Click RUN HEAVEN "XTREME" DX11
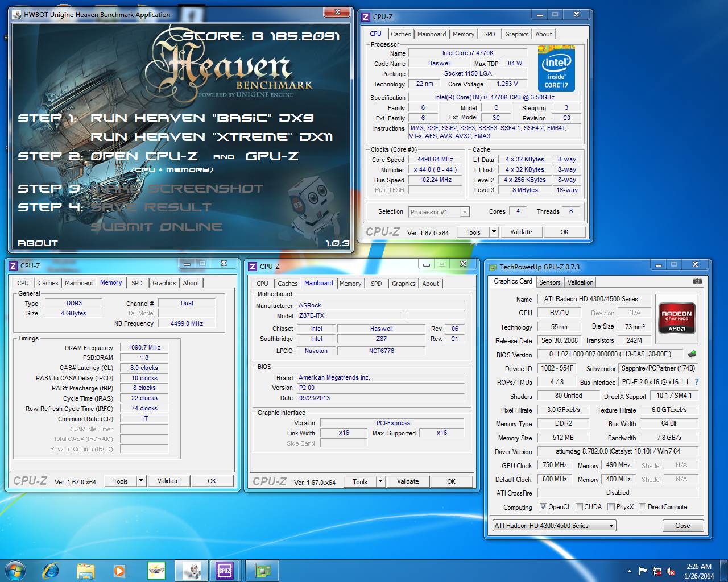The height and width of the screenshot is (582, 728). [x=212, y=137]
